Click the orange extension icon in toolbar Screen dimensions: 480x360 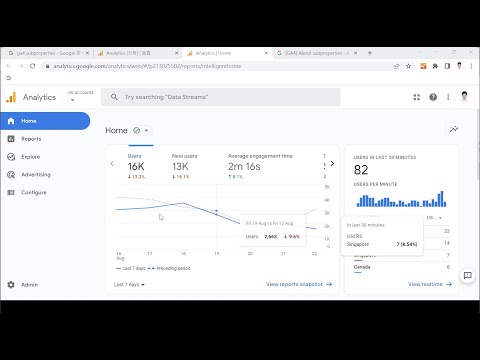point(423,66)
